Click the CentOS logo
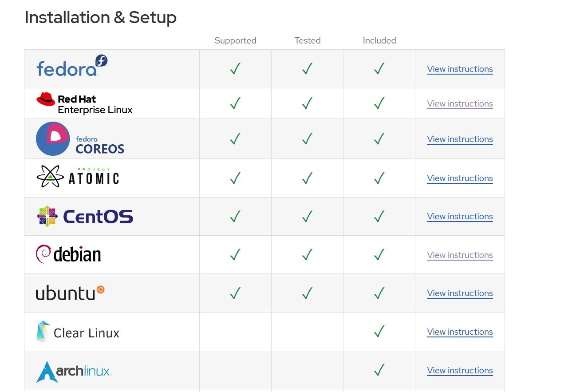The height and width of the screenshot is (392, 568). tap(85, 216)
